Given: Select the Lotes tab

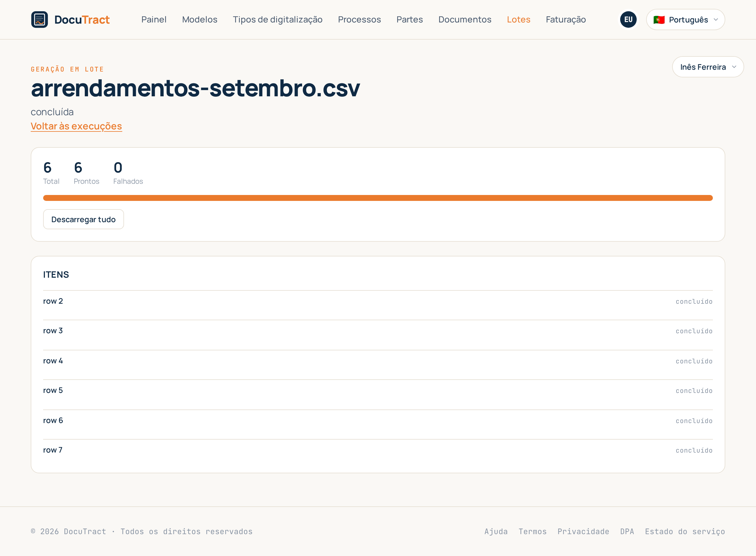Looking at the screenshot, I should (519, 19).
